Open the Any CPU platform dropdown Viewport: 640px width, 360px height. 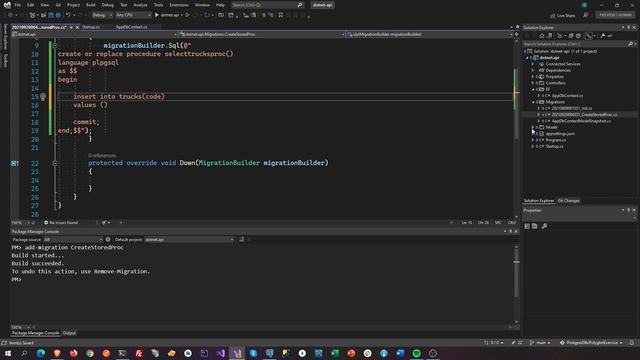point(133,15)
